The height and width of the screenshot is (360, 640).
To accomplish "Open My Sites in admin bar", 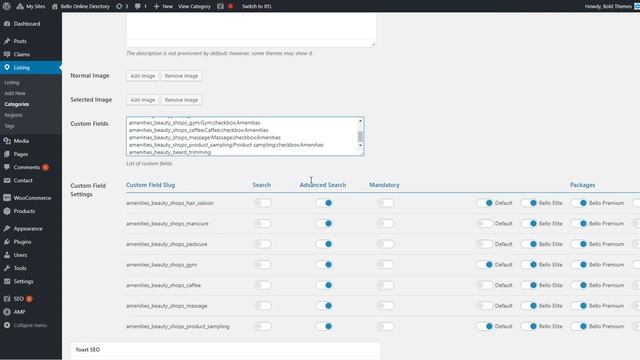I will pos(31,6).
